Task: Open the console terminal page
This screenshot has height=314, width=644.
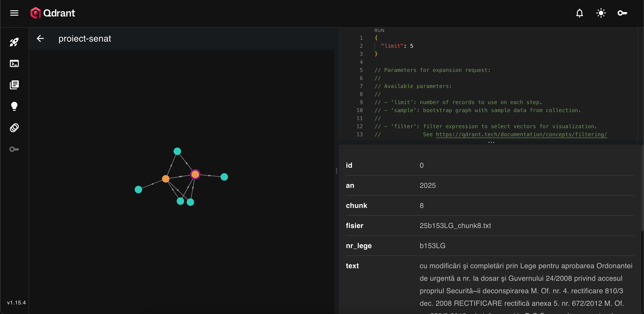Action: tap(14, 64)
